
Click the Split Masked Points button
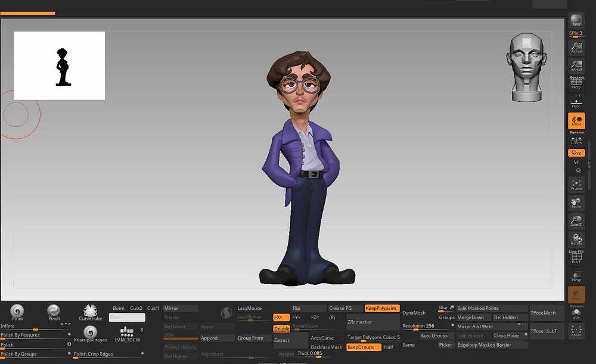pyautogui.click(x=492, y=308)
